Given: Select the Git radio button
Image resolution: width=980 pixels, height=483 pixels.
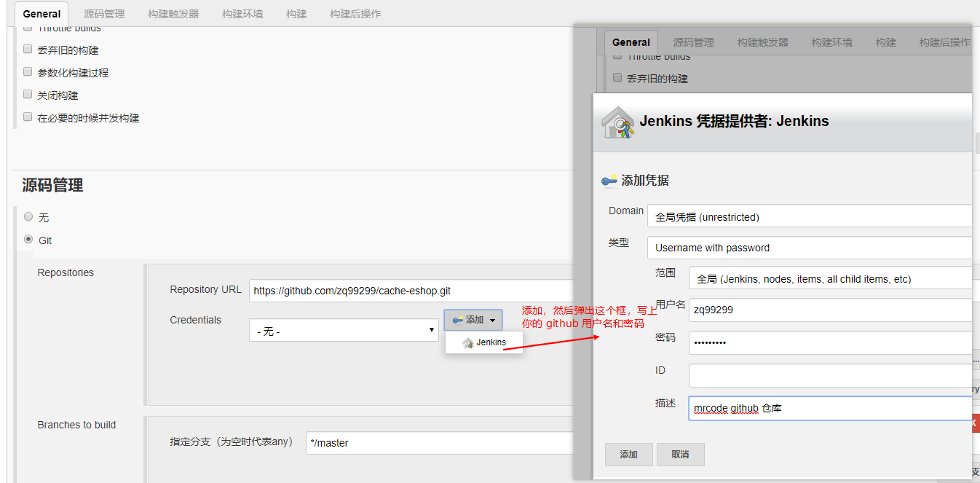Looking at the screenshot, I should pyautogui.click(x=28, y=239).
